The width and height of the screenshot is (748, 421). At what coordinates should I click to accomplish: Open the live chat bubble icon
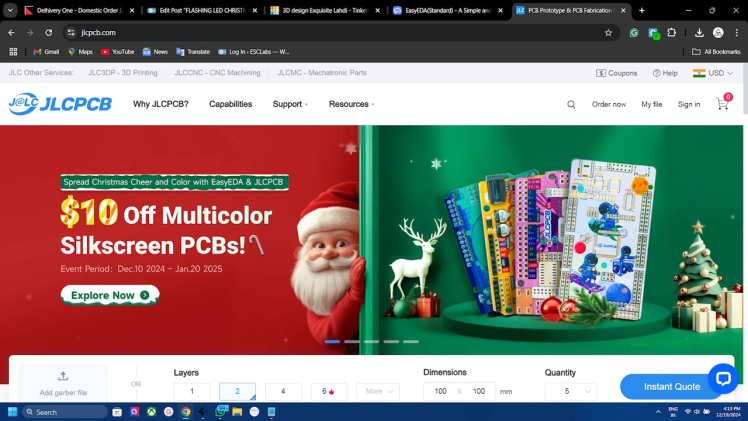[723, 379]
